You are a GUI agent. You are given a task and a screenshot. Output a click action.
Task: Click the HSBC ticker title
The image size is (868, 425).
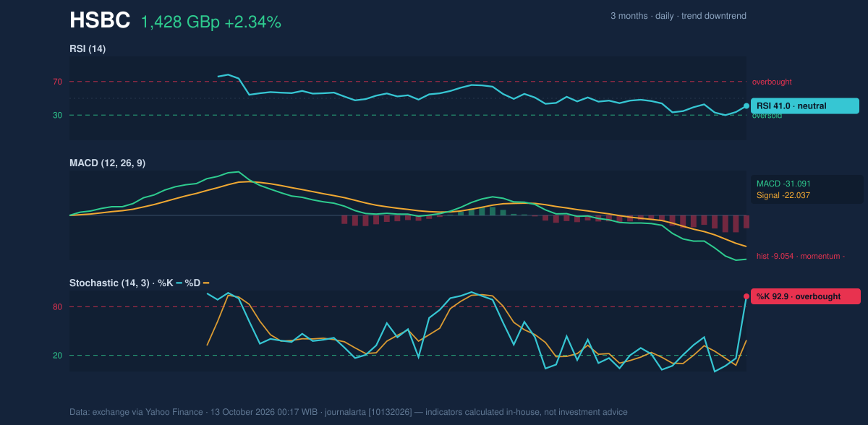[x=100, y=21]
